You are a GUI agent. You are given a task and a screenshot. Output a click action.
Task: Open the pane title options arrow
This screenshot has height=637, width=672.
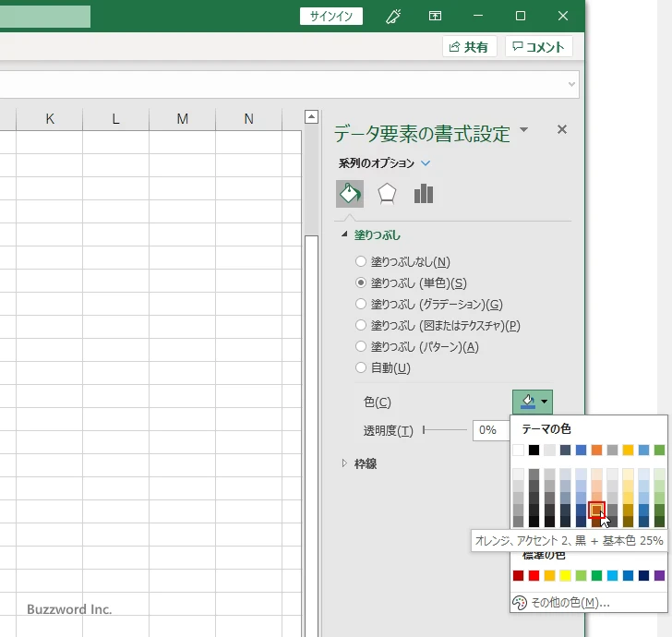click(523, 129)
